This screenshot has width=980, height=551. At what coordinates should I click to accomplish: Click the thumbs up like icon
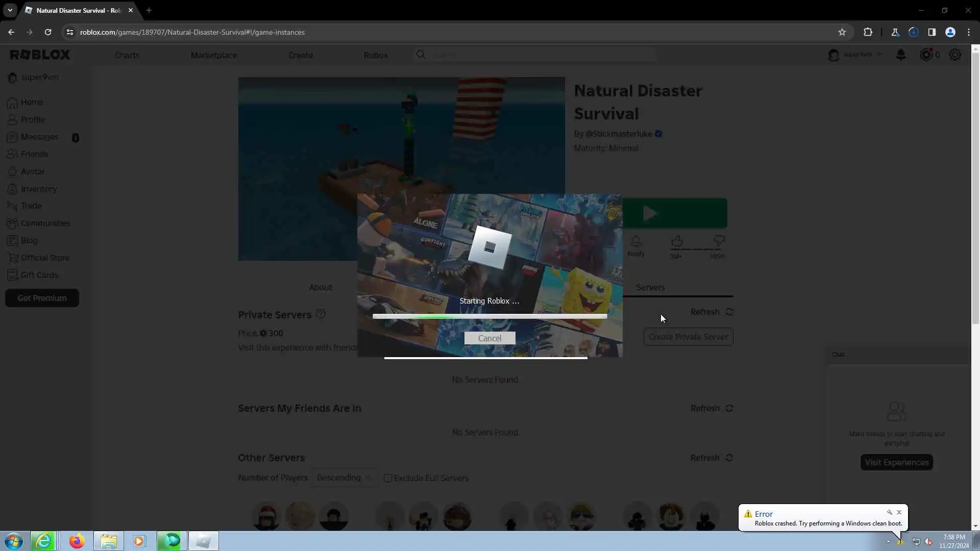[x=677, y=241]
